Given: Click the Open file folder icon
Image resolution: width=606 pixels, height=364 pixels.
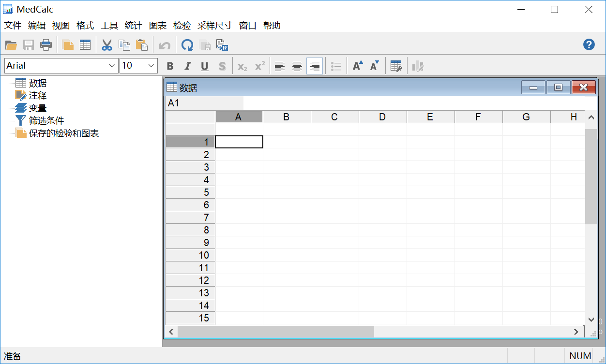Looking at the screenshot, I should (x=11, y=45).
